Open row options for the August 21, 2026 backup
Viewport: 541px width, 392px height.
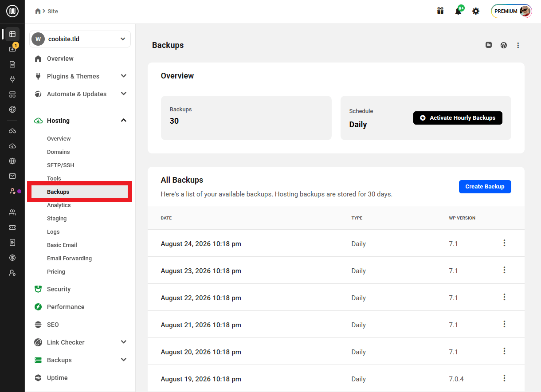[x=504, y=324]
